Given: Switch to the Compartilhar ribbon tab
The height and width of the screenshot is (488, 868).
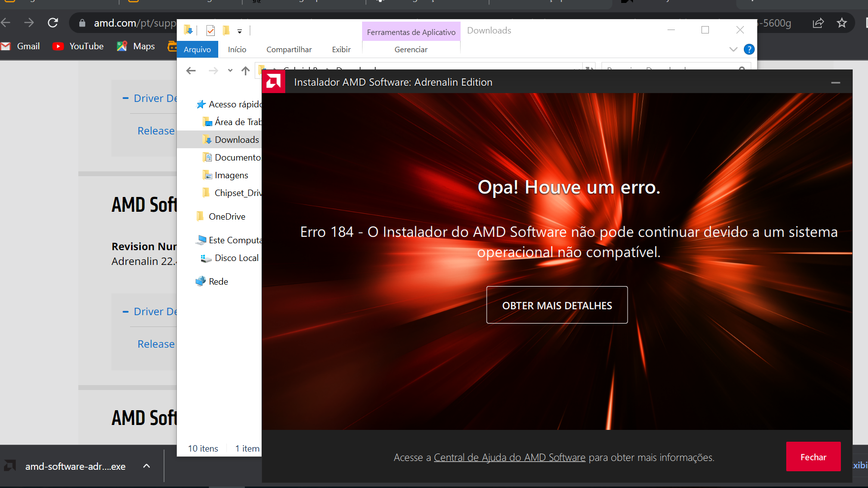Looking at the screenshot, I should (289, 49).
